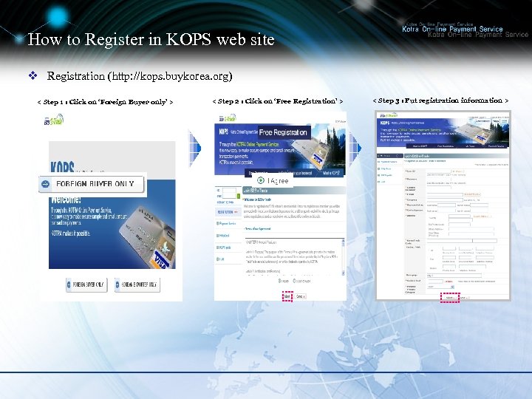Click the Step 1 caption 'Click on Foreign Buyer only'
The image size is (532, 399).
(105, 102)
